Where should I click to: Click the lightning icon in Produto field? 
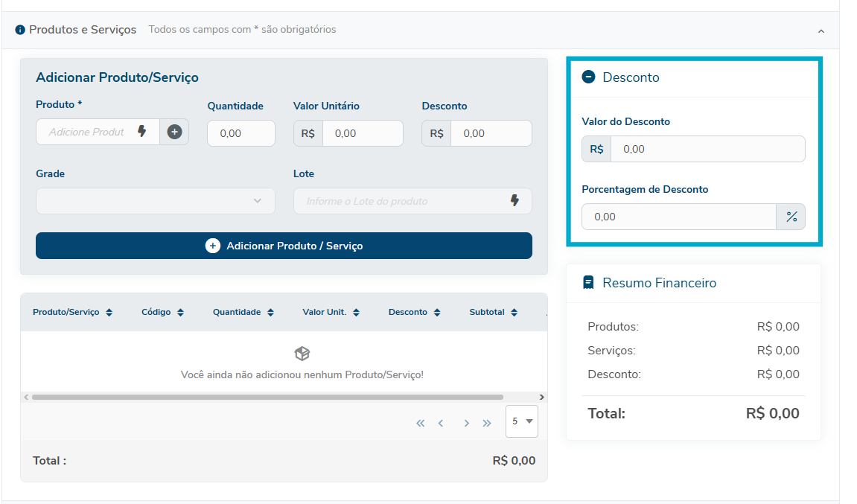(142, 132)
